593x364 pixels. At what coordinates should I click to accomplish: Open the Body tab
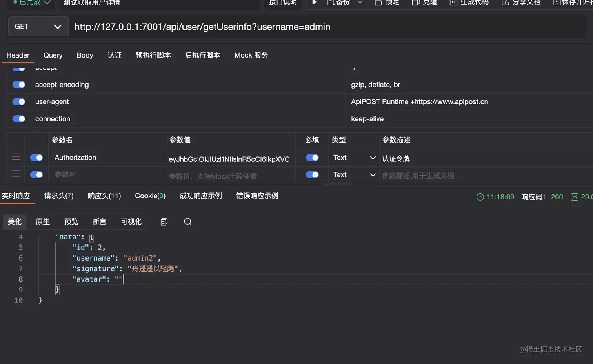[x=85, y=55]
